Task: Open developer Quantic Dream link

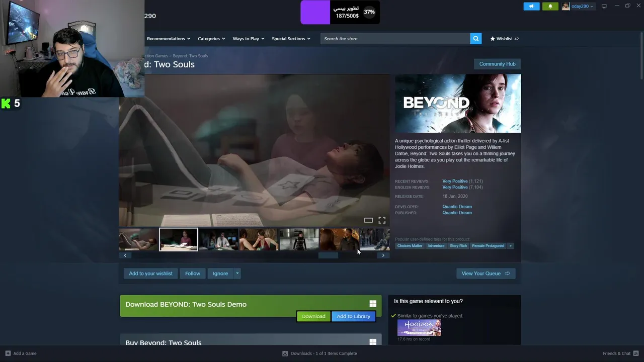Action: (457, 207)
